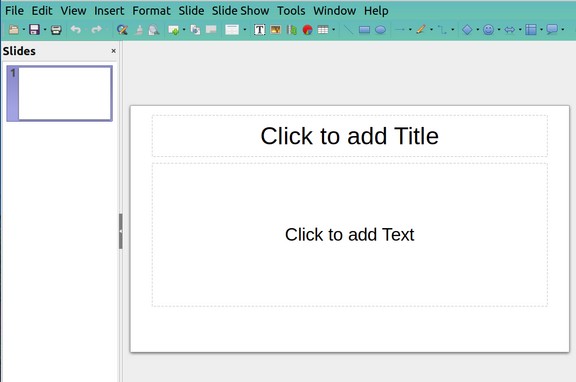Screen dimensions: 576x382
Task: Click the Insert Chart pie icon
Action: pos(307,30)
